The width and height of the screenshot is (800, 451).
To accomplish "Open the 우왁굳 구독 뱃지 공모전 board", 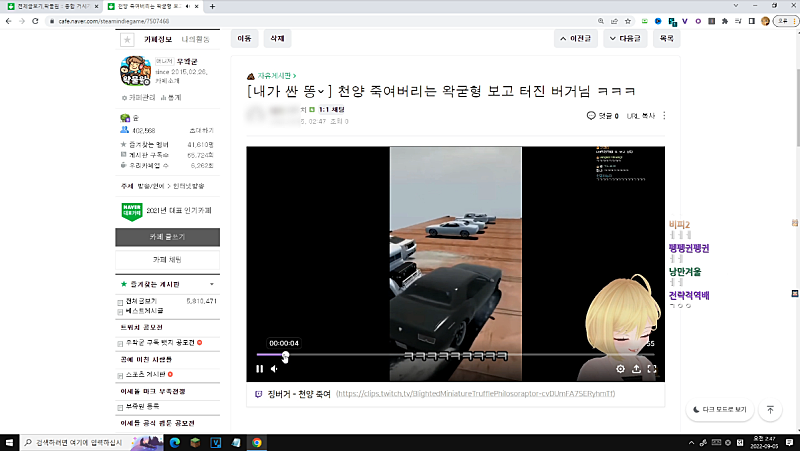I will click(x=160, y=342).
